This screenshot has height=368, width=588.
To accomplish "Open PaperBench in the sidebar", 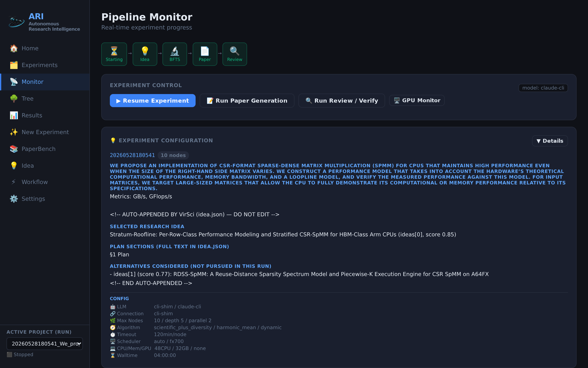I will pos(45,149).
